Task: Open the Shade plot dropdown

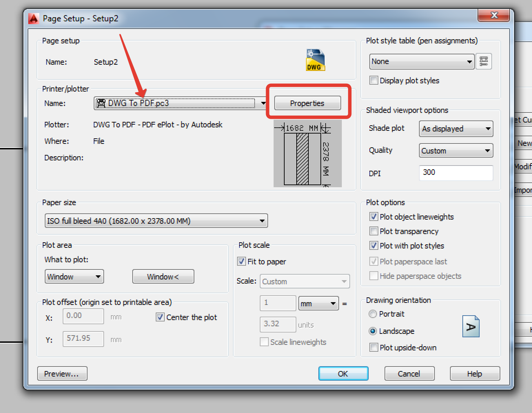Action: pyautogui.click(x=456, y=129)
